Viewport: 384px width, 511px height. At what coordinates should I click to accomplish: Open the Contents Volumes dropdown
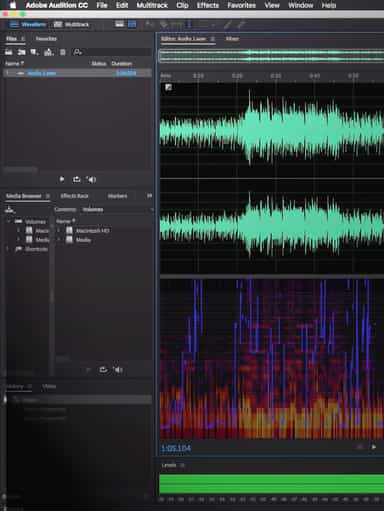pos(117,209)
